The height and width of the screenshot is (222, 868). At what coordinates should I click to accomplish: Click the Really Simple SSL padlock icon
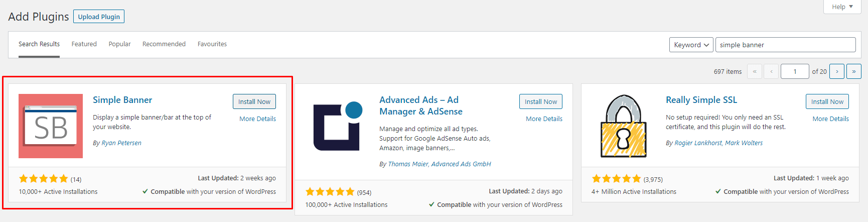pyautogui.click(x=623, y=126)
